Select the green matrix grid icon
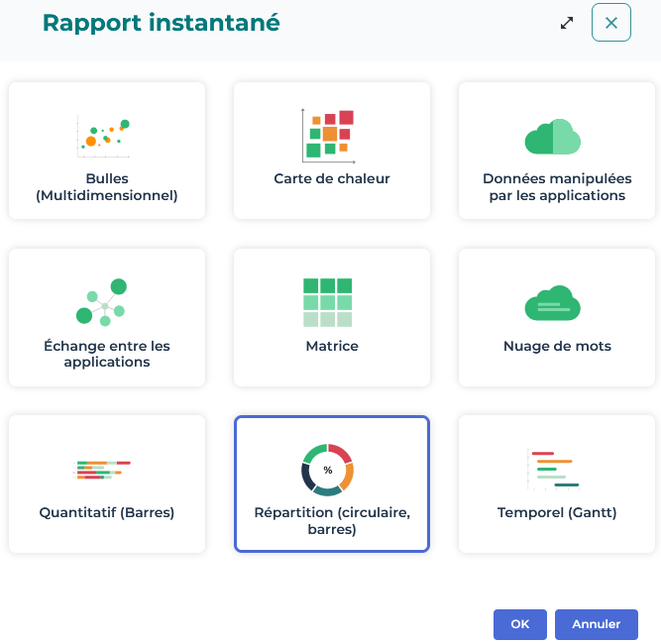The height and width of the screenshot is (644, 661). (x=327, y=302)
